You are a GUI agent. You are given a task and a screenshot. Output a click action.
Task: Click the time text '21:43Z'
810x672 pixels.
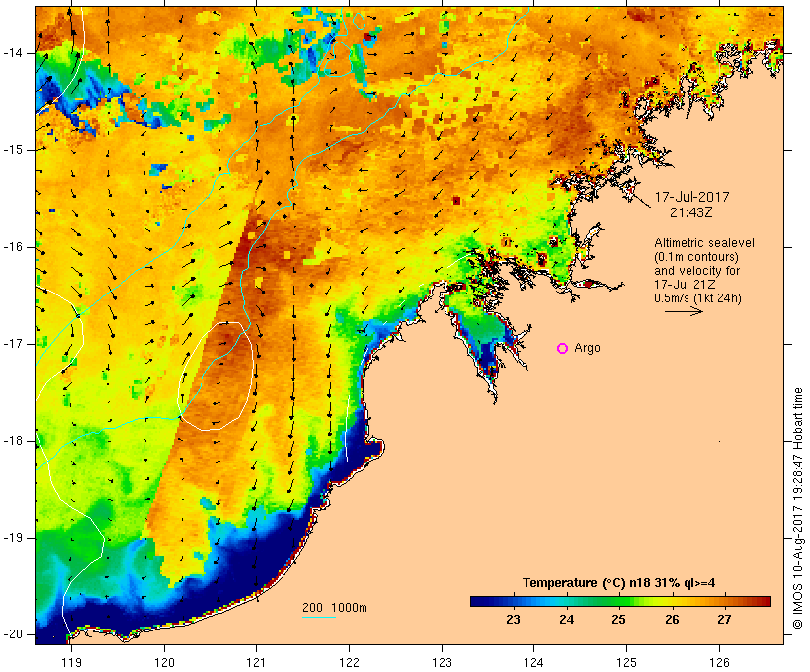[691, 212]
